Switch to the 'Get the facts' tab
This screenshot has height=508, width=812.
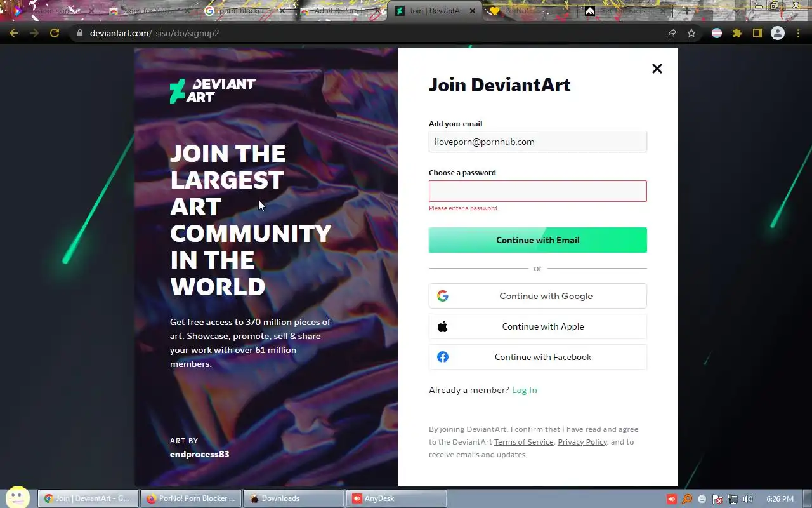pos(625,11)
